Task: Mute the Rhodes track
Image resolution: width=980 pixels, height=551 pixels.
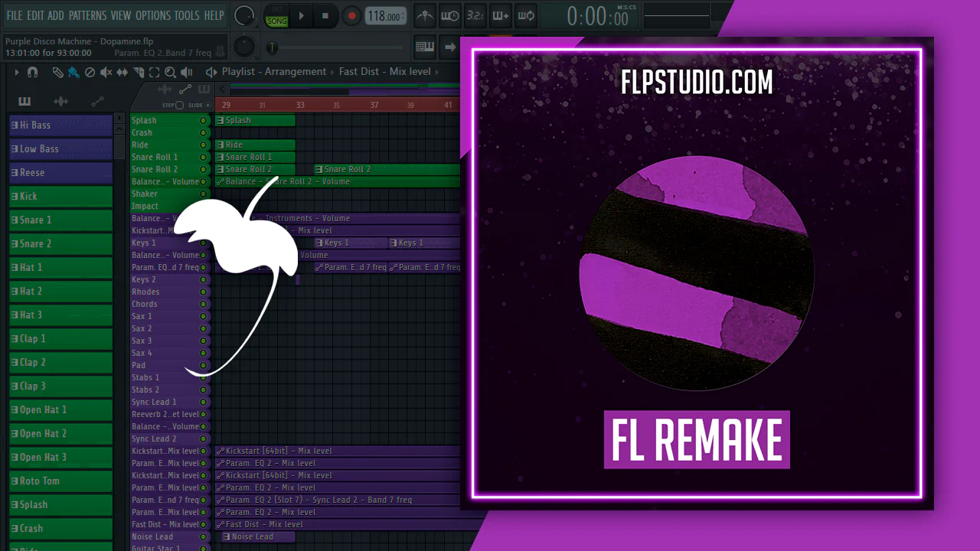Action: 204,292
